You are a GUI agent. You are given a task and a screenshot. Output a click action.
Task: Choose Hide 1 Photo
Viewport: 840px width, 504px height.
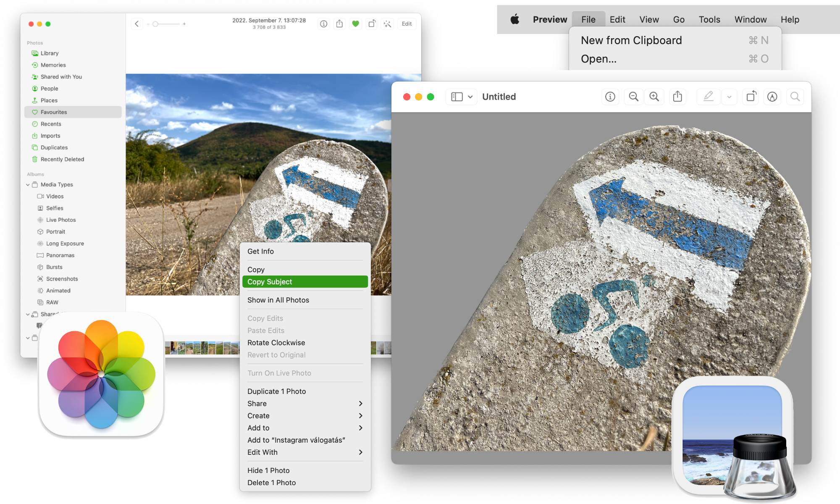pos(305,470)
